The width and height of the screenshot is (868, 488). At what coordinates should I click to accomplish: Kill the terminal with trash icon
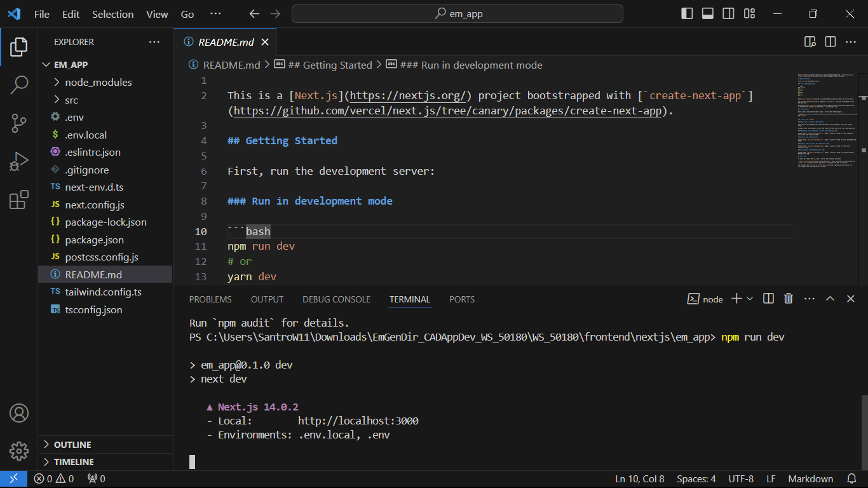click(x=788, y=299)
